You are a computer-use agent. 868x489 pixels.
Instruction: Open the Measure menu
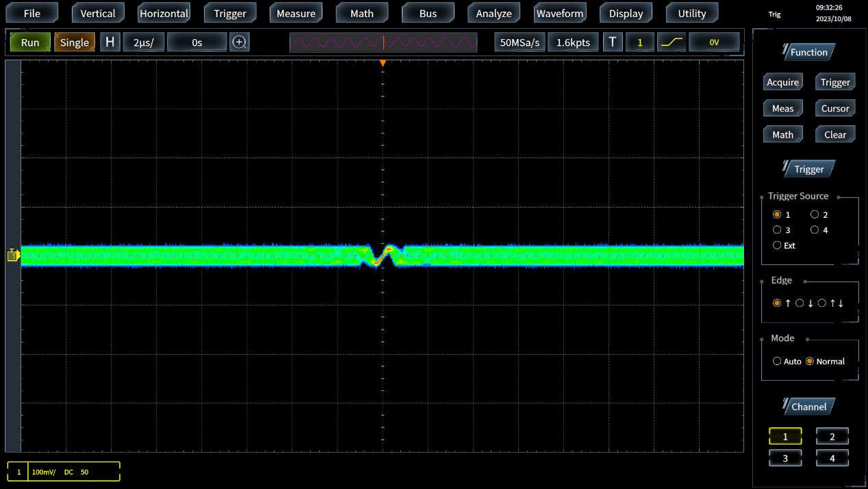click(x=296, y=14)
